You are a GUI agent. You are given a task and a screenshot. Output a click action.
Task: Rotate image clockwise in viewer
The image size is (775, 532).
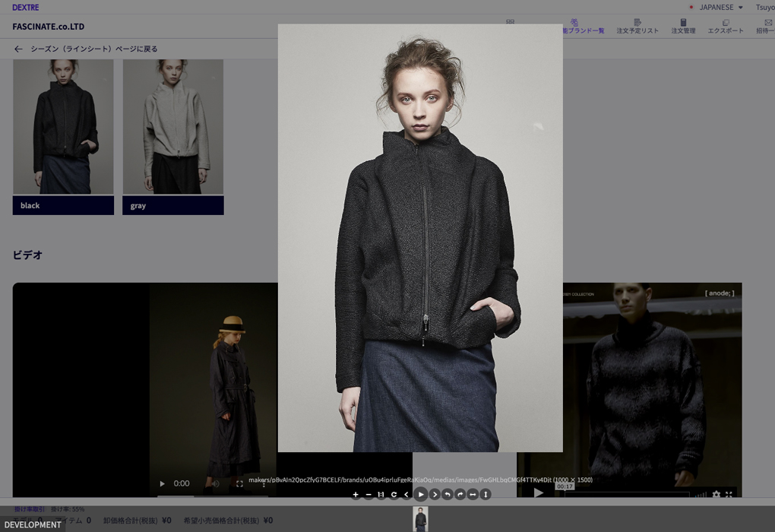click(x=460, y=495)
